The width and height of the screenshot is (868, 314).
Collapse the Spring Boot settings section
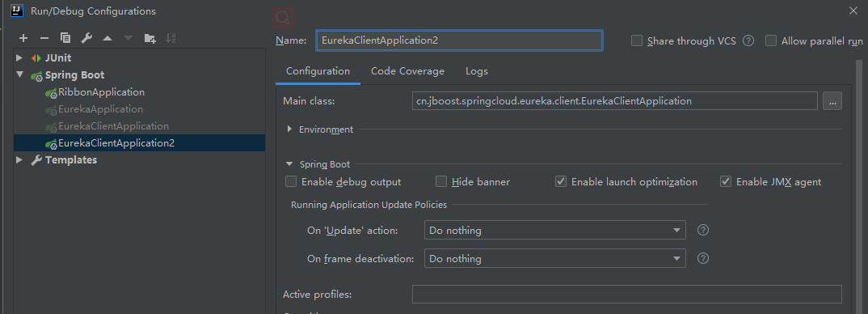tap(289, 164)
